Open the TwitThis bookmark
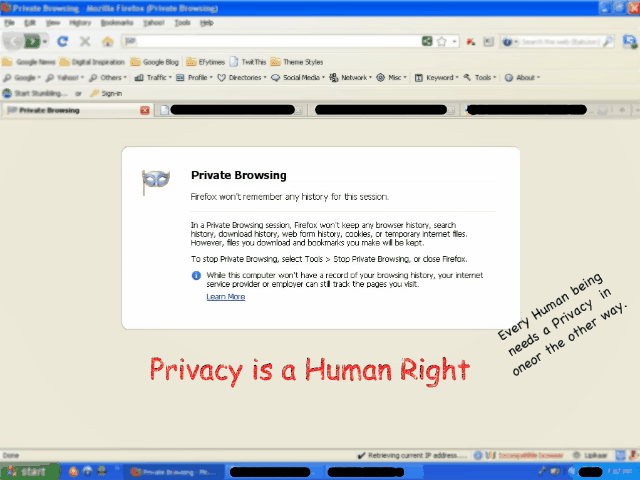640x480 pixels. [248, 62]
